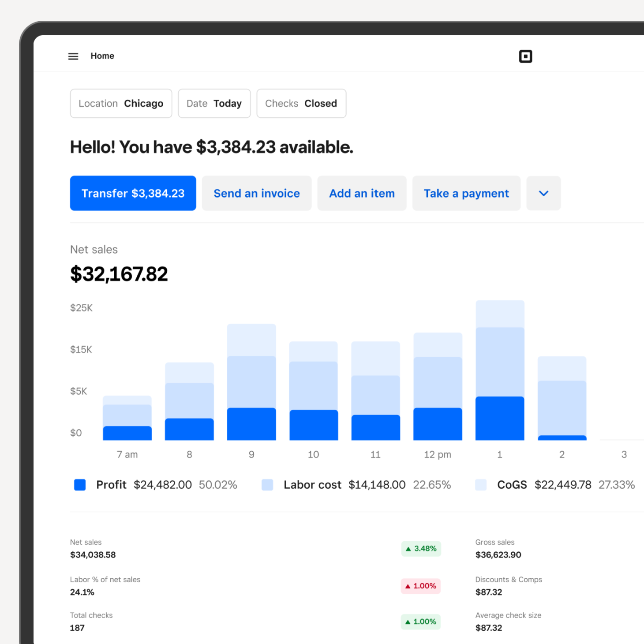Click the green 3.48% net sales badge
The height and width of the screenshot is (644, 644).
click(x=421, y=549)
